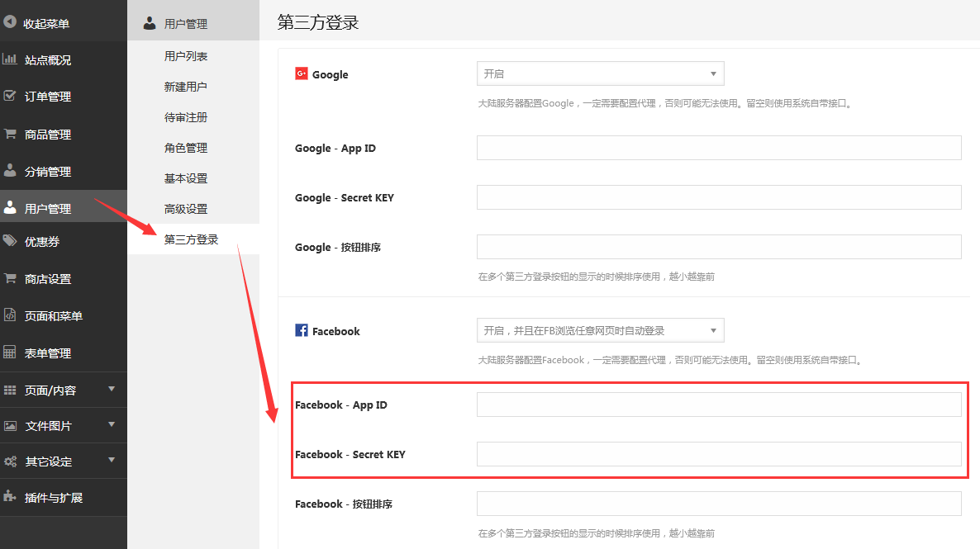Click the Facebook - Secret KEY input field
The width and height of the screenshot is (980, 549).
tap(718, 454)
